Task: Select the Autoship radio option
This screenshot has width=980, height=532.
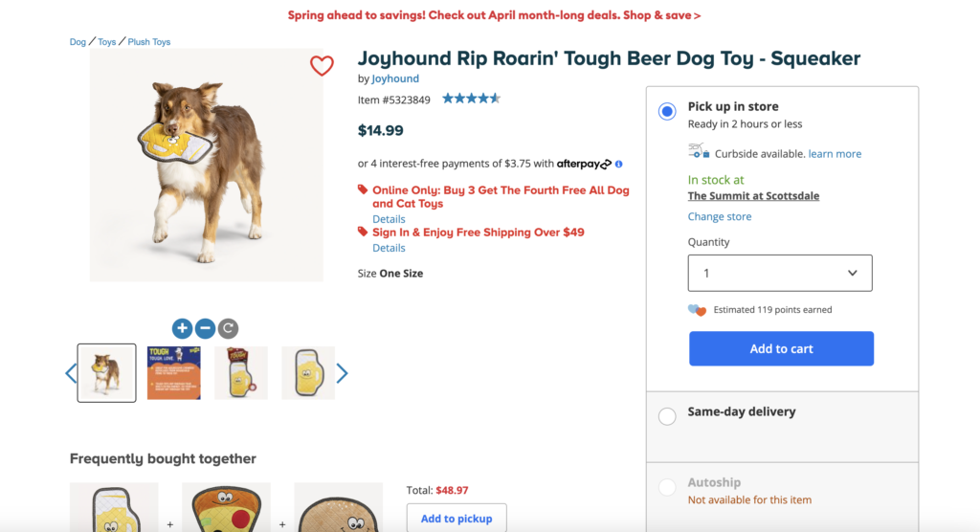Action: (x=667, y=488)
